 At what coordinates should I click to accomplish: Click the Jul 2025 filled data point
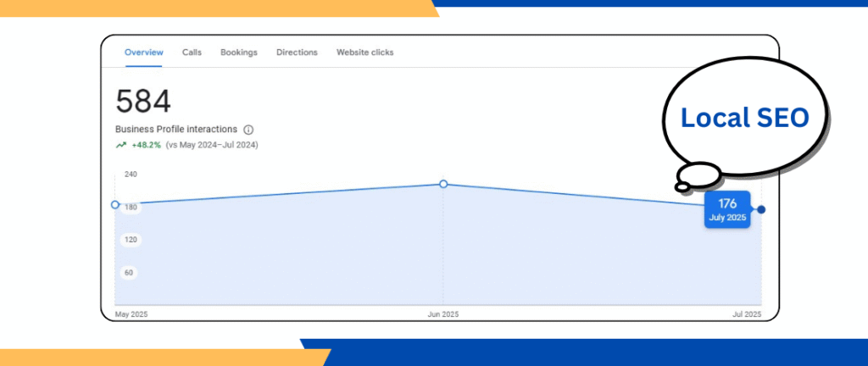761,209
